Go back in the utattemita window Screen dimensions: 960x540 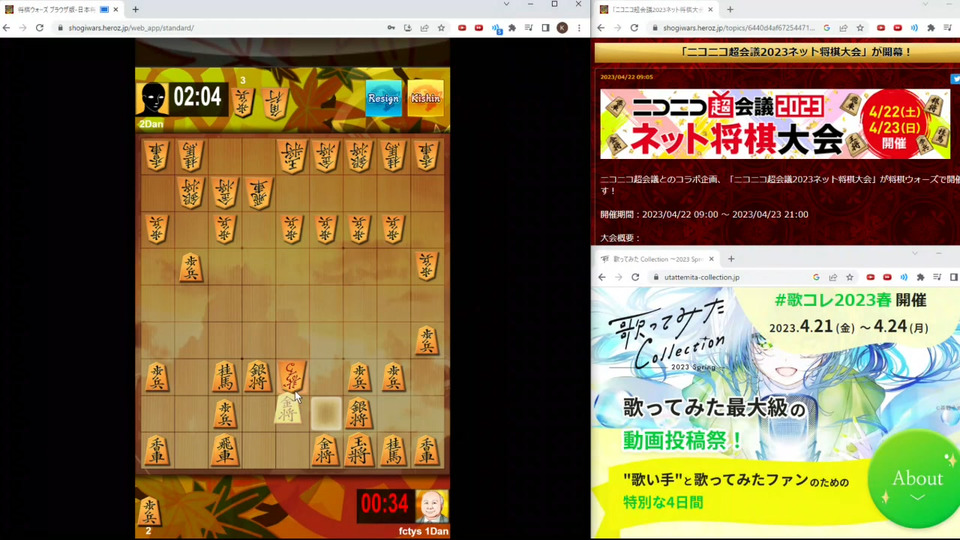point(602,277)
